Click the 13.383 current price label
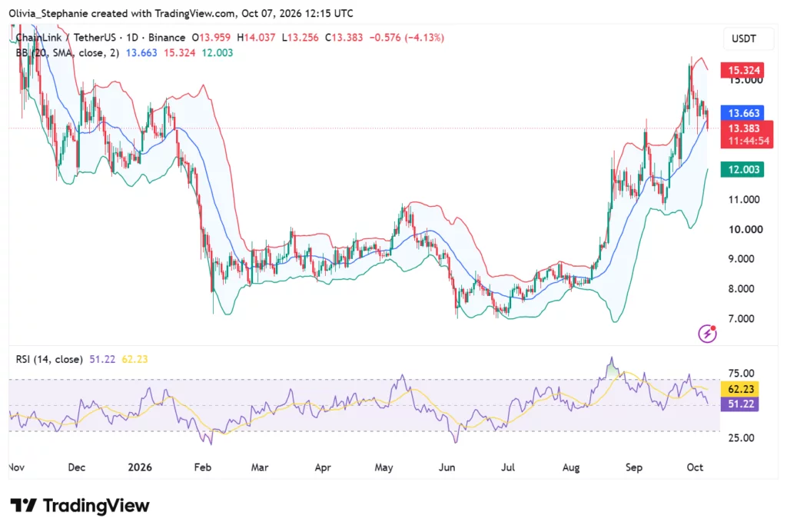The height and width of the screenshot is (532, 787). [744, 128]
